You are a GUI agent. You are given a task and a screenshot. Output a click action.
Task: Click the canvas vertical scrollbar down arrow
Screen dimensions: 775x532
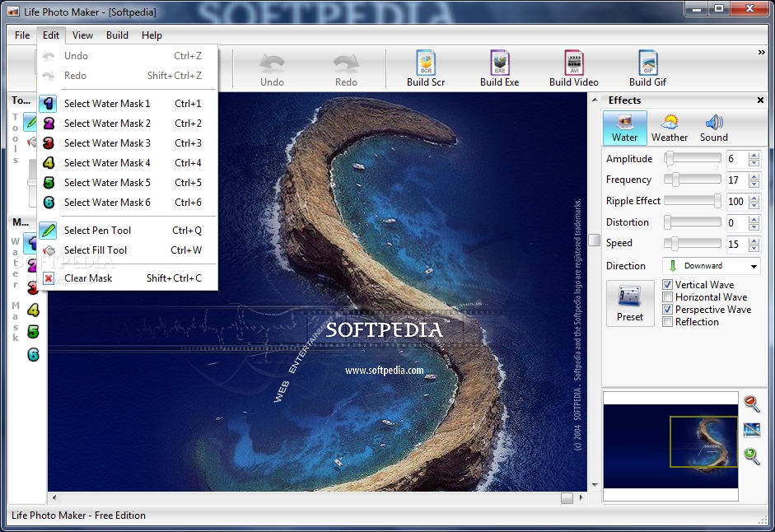pyautogui.click(x=595, y=485)
